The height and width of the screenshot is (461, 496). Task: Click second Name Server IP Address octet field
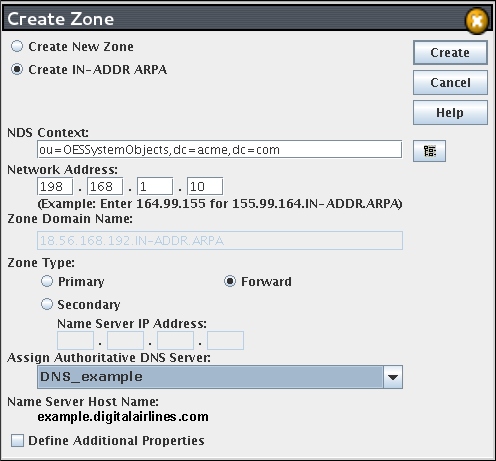coord(125,340)
